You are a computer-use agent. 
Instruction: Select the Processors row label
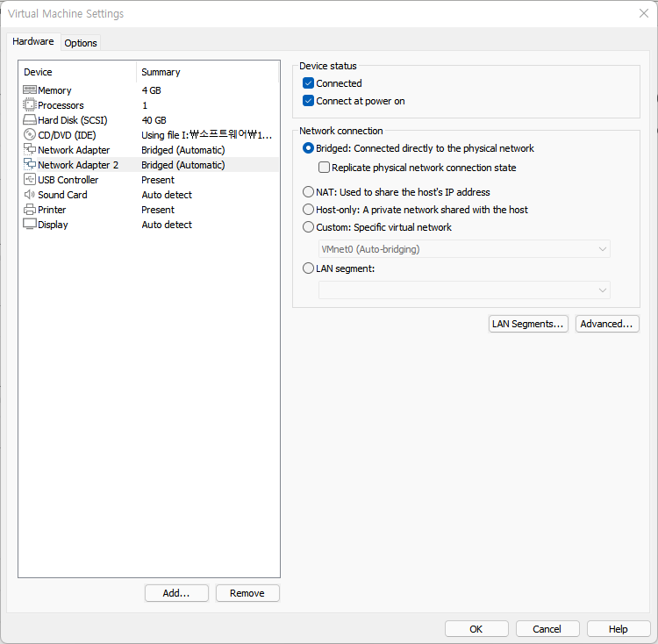[x=61, y=105]
